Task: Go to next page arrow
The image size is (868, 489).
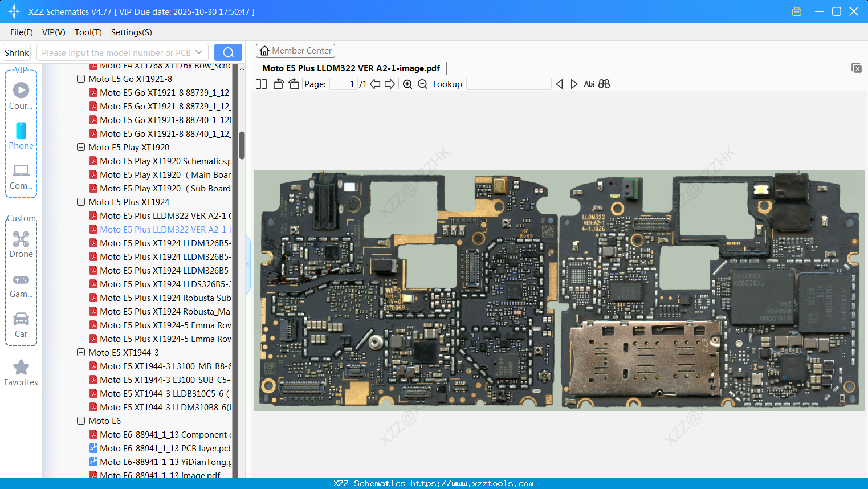Action: point(390,84)
